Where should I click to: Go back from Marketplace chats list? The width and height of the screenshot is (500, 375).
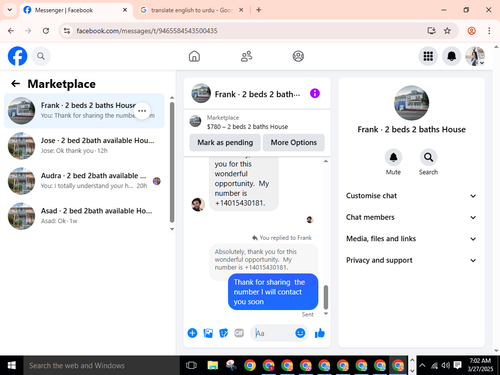tap(16, 84)
